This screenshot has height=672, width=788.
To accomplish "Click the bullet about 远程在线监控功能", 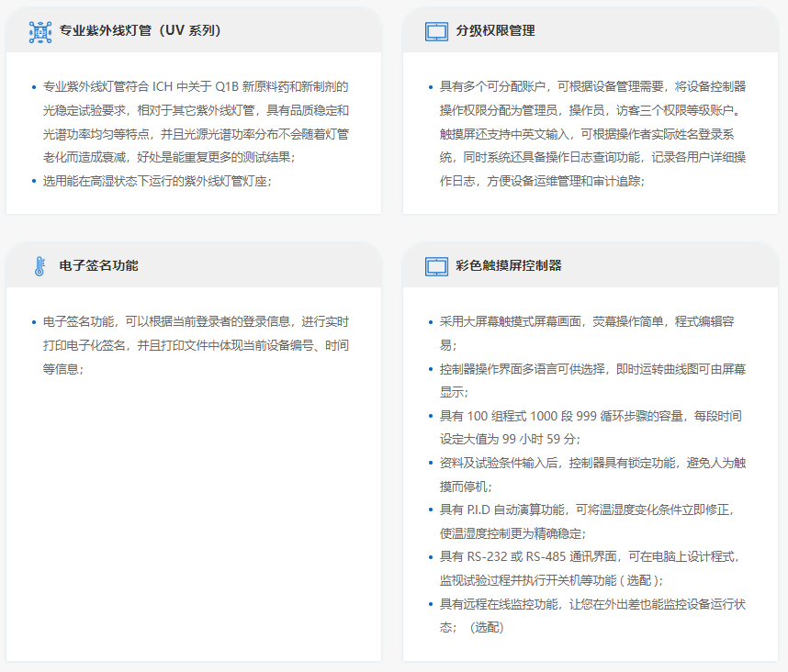I will [x=592, y=615].
